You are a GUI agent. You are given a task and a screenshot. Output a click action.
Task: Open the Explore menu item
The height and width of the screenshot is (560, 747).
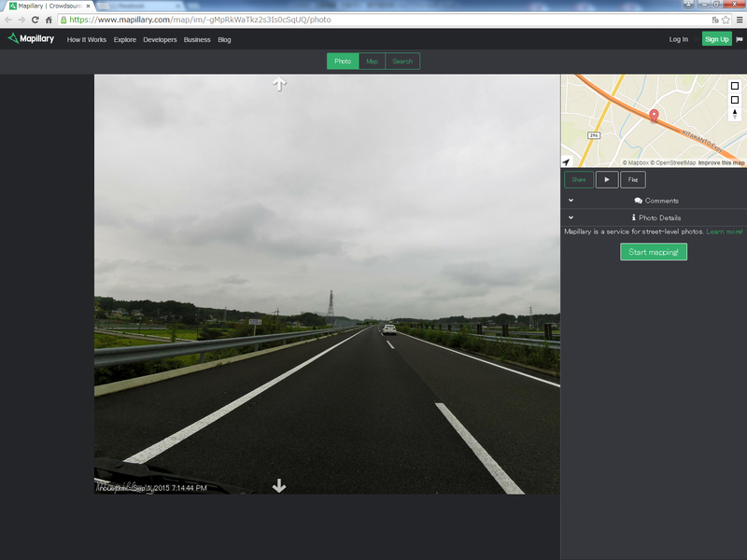pyautogui.click(x=125, y=39)
